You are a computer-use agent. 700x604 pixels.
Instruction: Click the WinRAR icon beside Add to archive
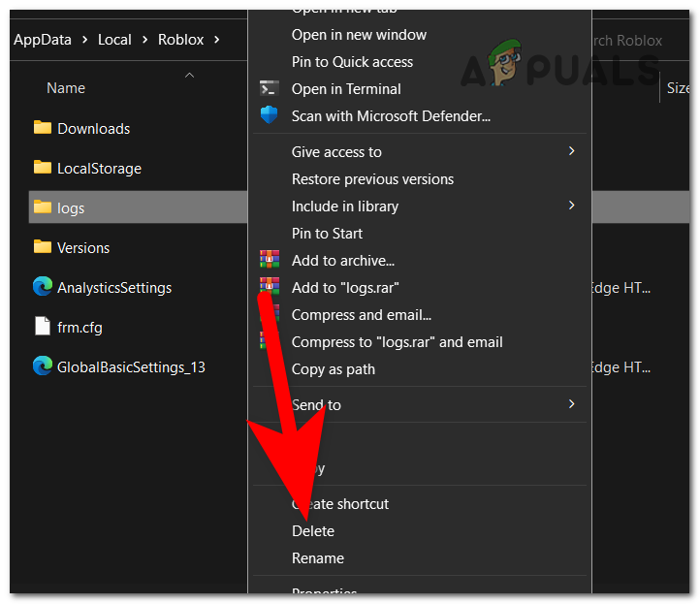pos(270,261)
